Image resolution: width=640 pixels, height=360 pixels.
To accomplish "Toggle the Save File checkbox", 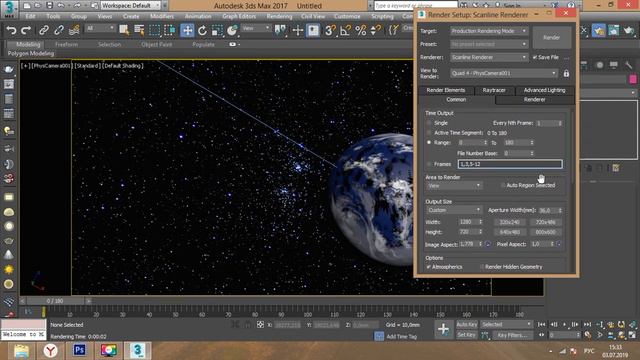I will 535,58.
